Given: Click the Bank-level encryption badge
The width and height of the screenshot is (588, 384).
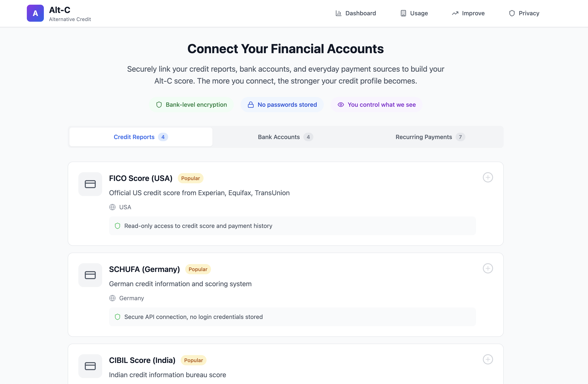Looking at the screenshot, I should click(191, 105).
